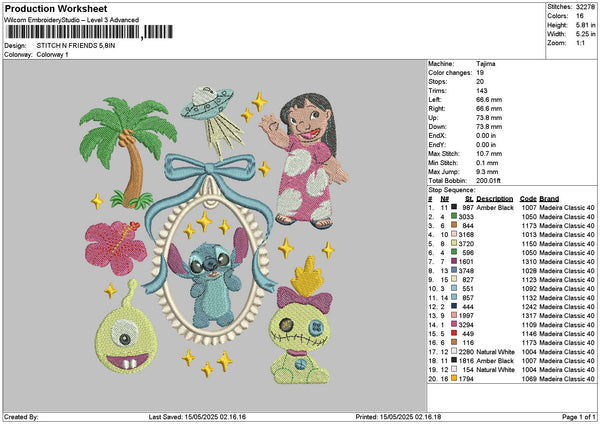The width and height of the screenshot is (600, 424).
Task: Click the Trims value '143'
Action: tap(482, 91)
